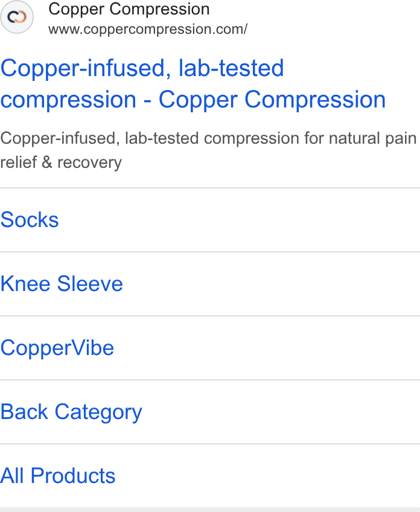Click the word "compression" starting the headline's second line
The height and width of the screenshot is (512, 420).
[x=68, y=100]
